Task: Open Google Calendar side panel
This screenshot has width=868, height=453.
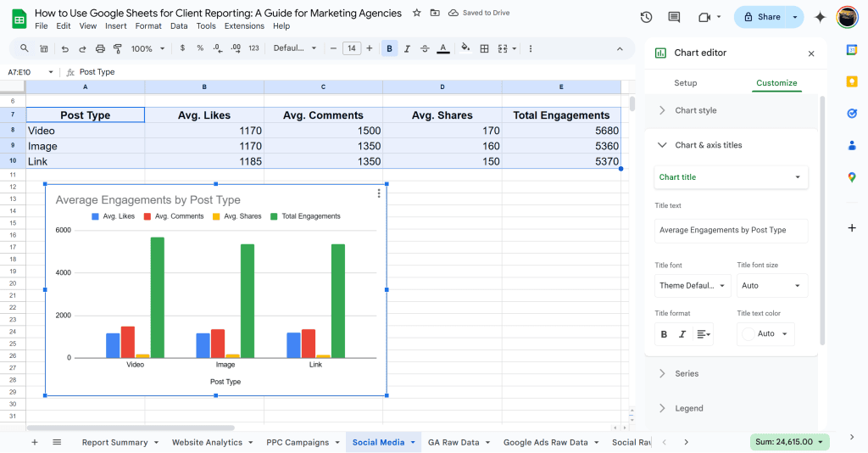Action: coord(852,50)
